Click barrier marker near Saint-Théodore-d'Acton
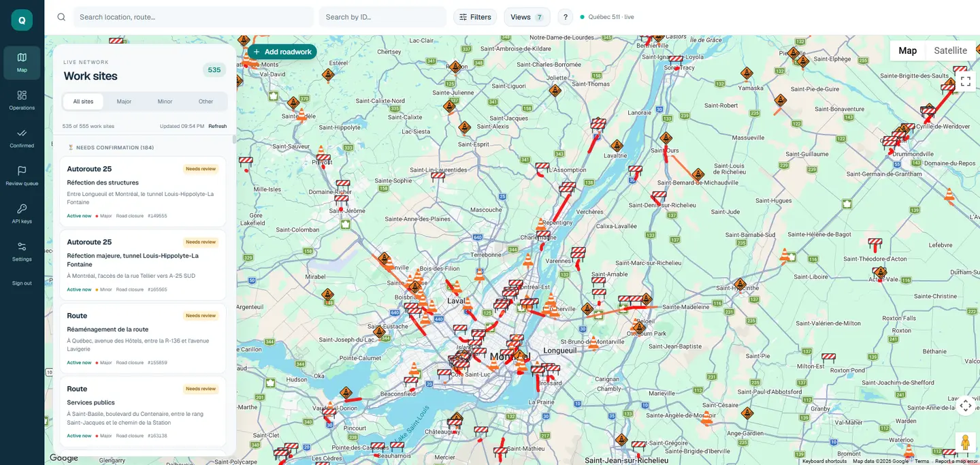Image resolution: width=980 pixels, height=465 pixels. pyautogui.click(x=875, y=242)
